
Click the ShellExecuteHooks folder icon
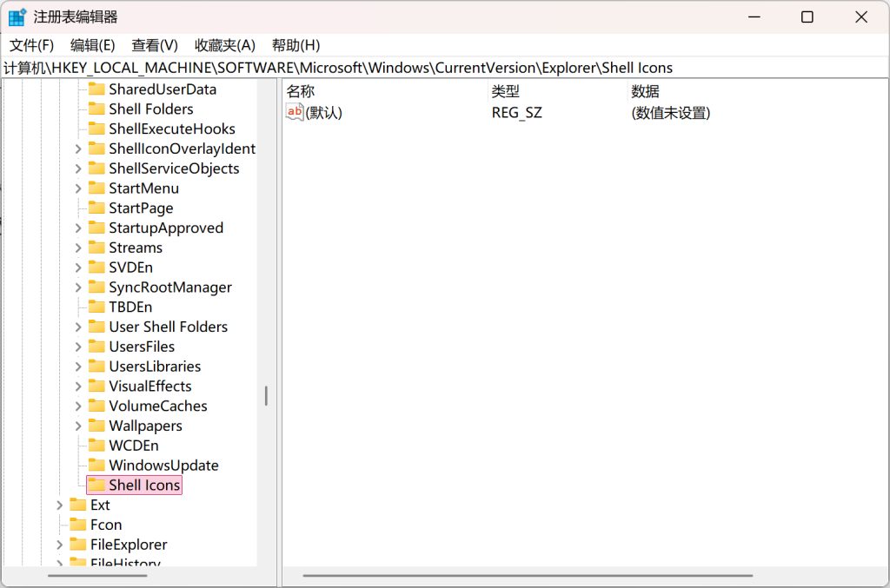coord(96,129)
